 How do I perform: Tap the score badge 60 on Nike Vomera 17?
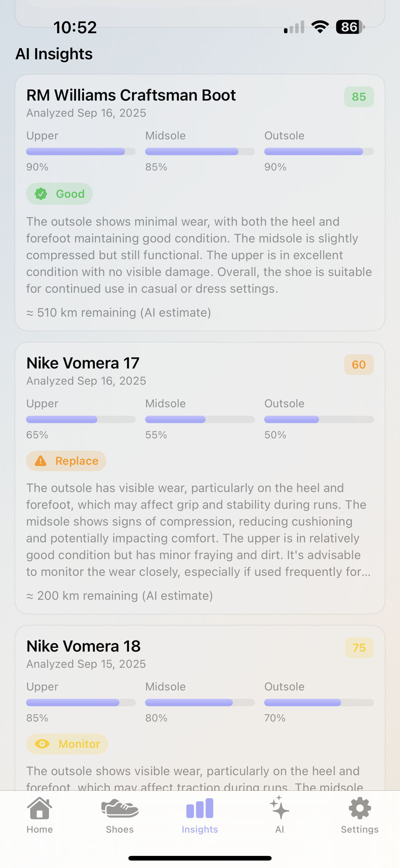[x=358, y=364]
